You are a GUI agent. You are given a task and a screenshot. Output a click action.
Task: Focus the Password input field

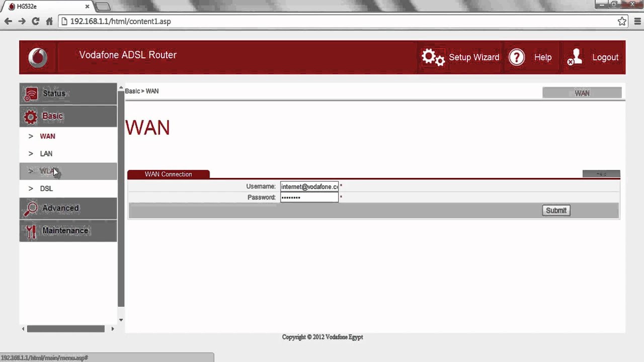309,197
